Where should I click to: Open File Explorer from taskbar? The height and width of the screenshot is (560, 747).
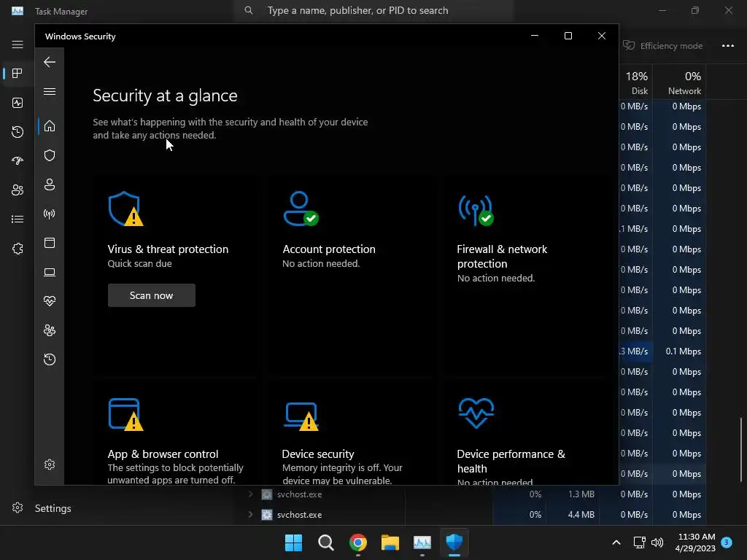point(390,542)
